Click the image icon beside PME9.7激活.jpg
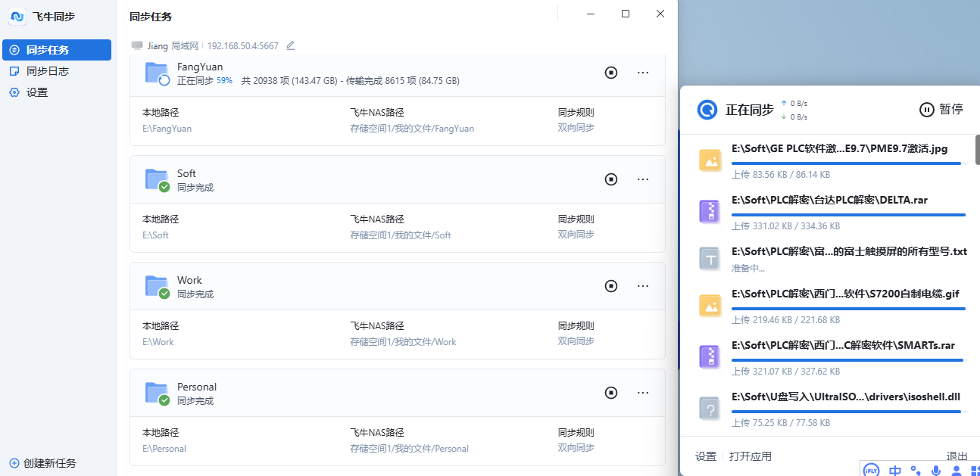Image resolution: width=980 pixels, height=476 pixels. coord(709,160)
